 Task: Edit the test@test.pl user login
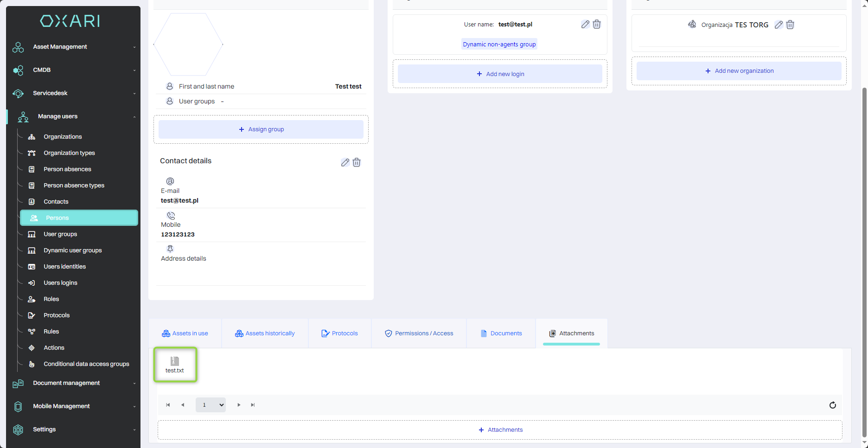(x=585, y=25)
